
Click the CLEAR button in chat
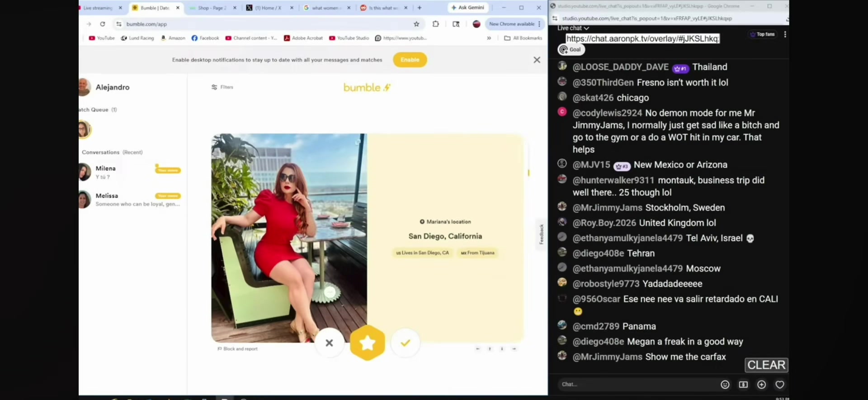766,365
